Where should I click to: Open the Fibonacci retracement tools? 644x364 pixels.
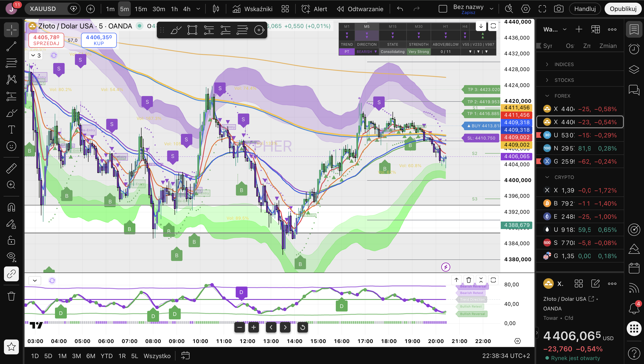pyautogui.click(x=11, y=63)
